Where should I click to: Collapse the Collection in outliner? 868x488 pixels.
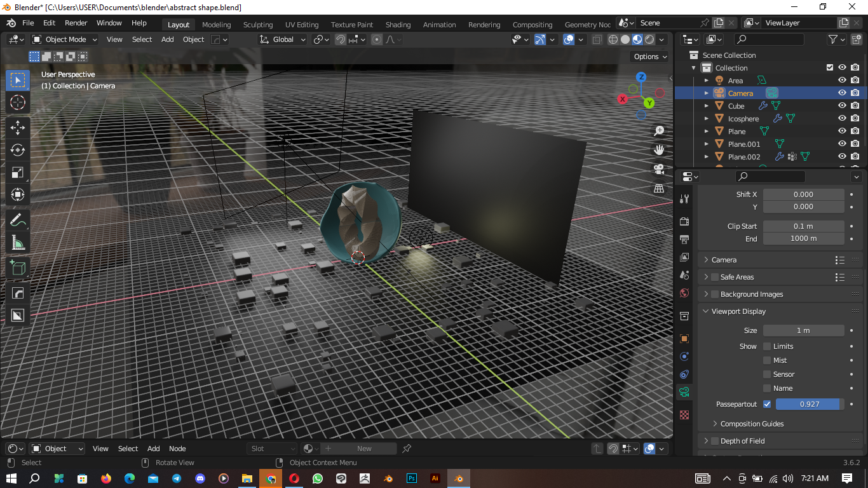coord(693,68)
